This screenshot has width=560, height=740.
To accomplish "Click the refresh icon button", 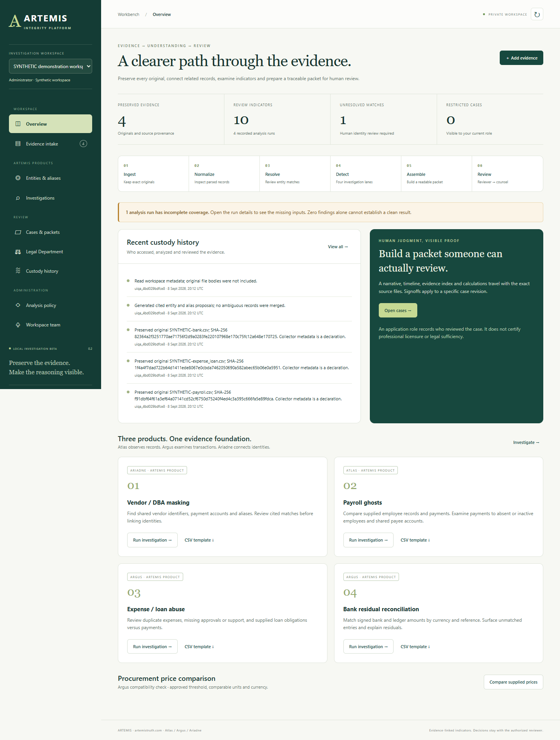I will 537,14.
